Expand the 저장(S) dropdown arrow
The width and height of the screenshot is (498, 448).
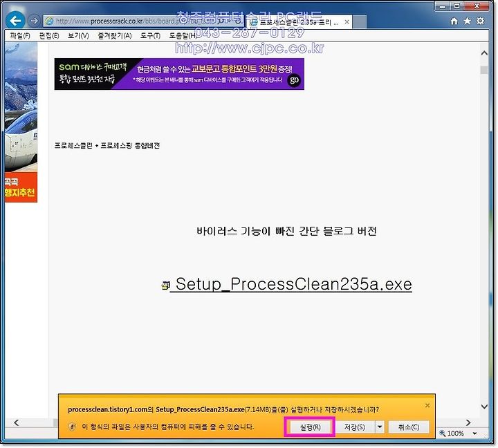[380, 427]
